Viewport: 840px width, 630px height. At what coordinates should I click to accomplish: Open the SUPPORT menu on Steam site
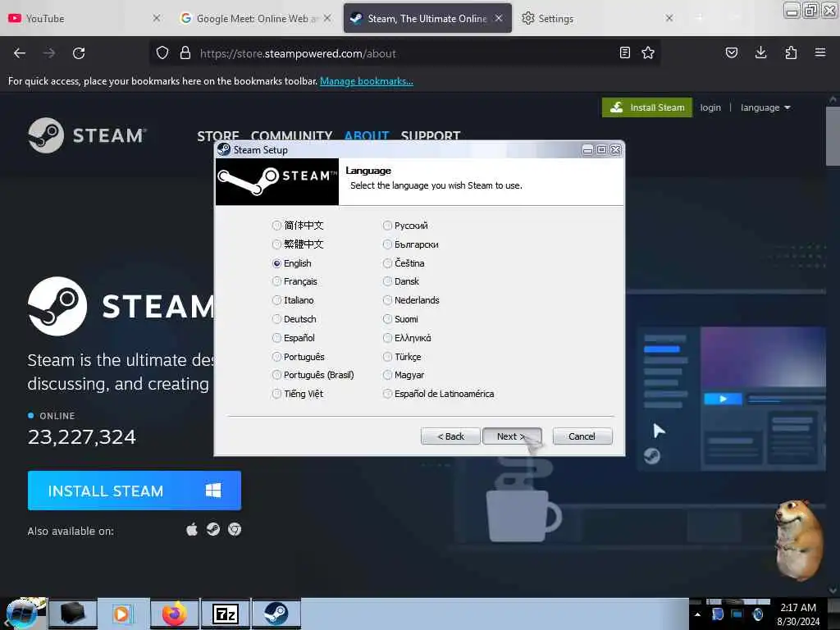coord(431,135)
